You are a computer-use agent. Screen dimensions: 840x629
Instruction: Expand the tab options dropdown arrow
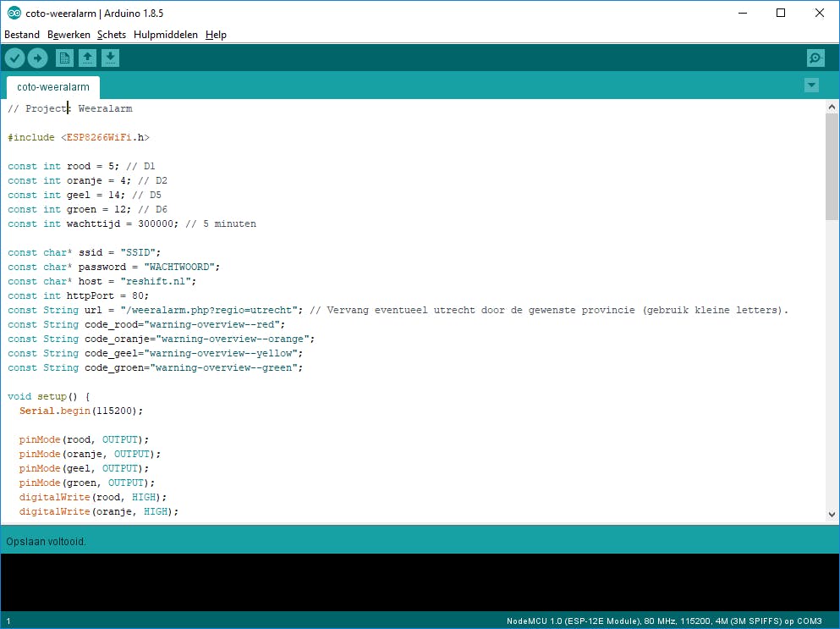tap(811, 86)
